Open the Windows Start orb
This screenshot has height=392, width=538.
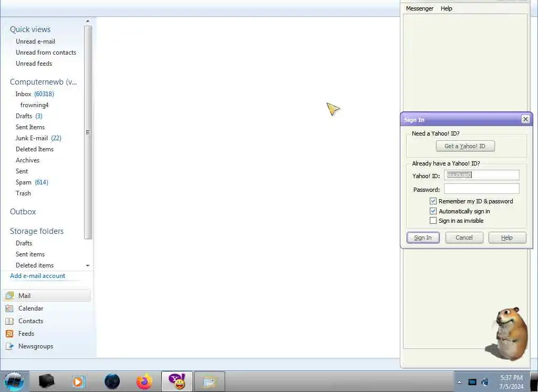[x=14, y=381]
